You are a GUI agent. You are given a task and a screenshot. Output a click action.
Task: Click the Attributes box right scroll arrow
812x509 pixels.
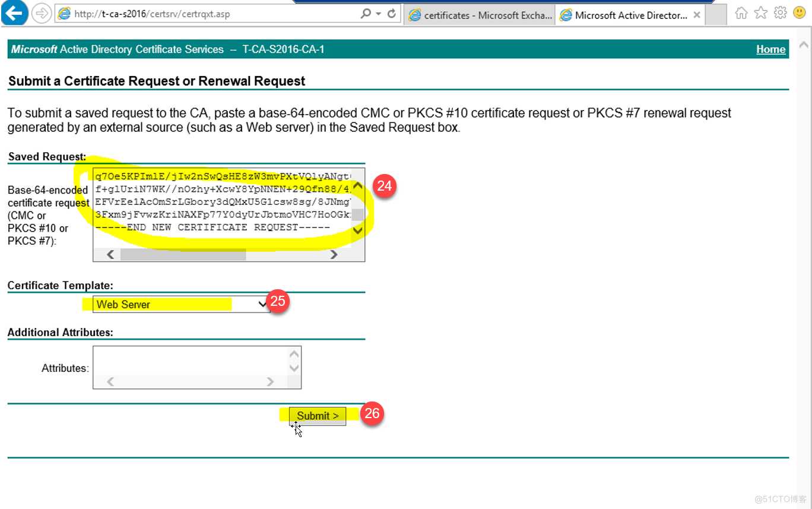click(270, 382)
